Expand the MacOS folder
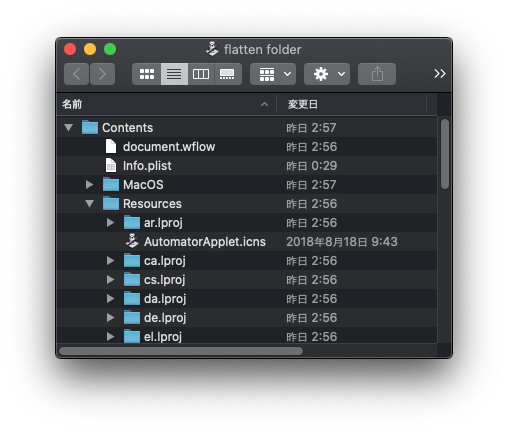Screen dimensions: 508x432 89,185
